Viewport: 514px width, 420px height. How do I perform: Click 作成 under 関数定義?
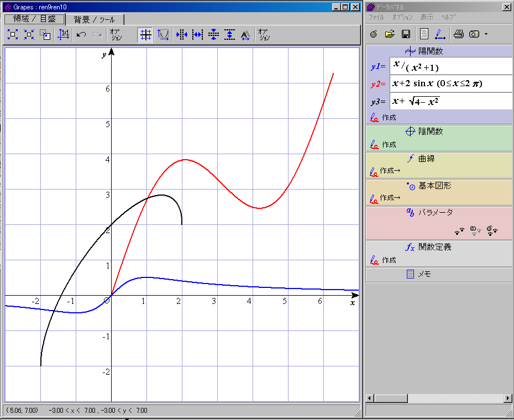pos(383,260)
